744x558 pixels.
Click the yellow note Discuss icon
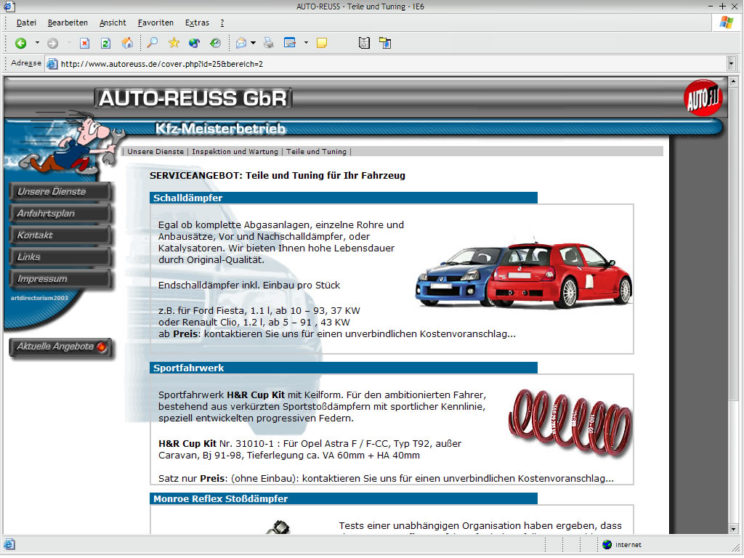pos(322,43)
